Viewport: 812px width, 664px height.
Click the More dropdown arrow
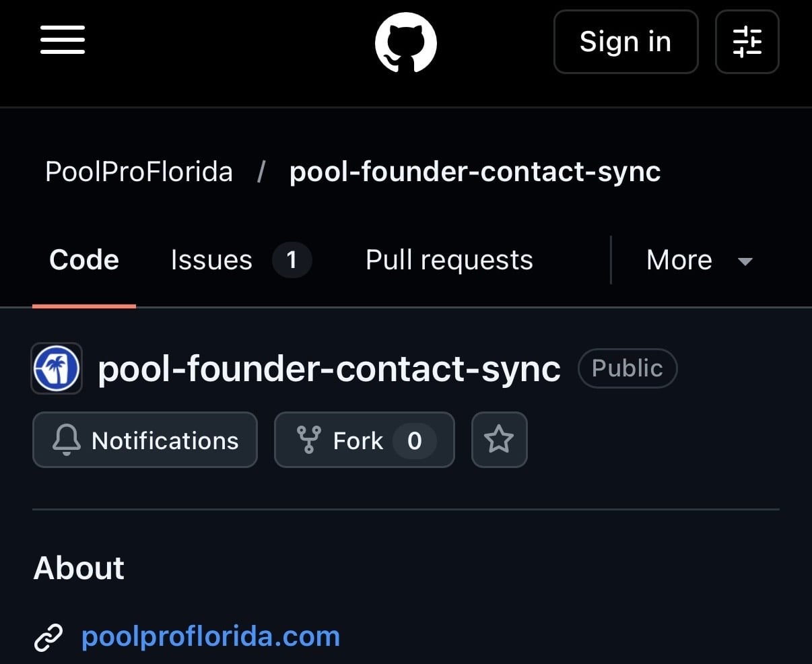(745, 261)
